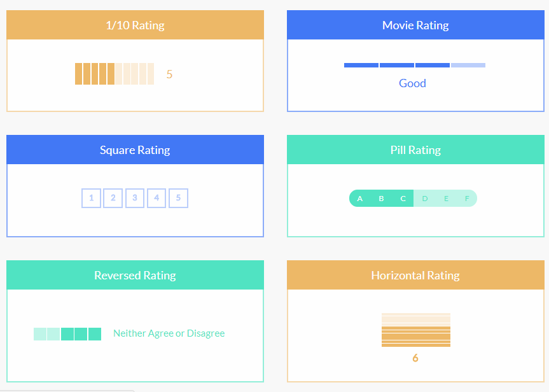Pick pill rating option E
549x392 pixels.
tap(446, 199)
